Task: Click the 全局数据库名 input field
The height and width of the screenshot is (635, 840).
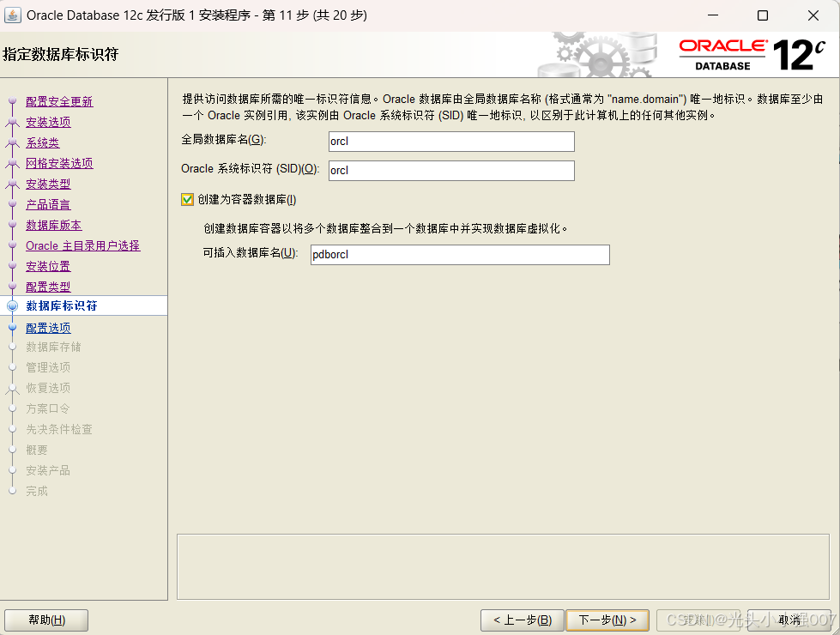Action: 450,141
